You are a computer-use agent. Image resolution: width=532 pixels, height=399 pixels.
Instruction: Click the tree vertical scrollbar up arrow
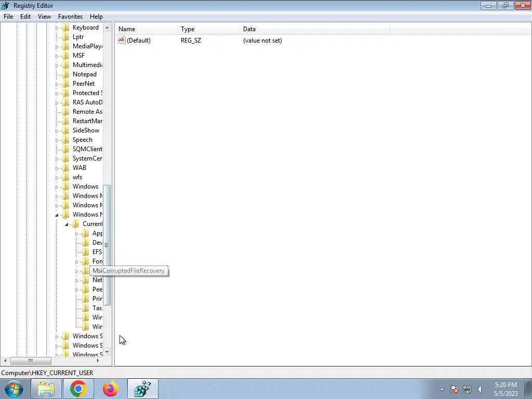pos(107,28)
